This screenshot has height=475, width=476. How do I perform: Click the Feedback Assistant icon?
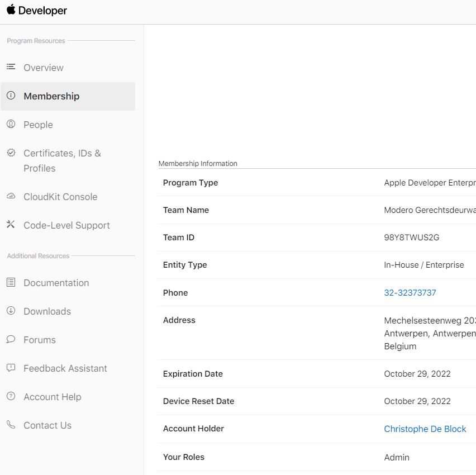point(11,368)
